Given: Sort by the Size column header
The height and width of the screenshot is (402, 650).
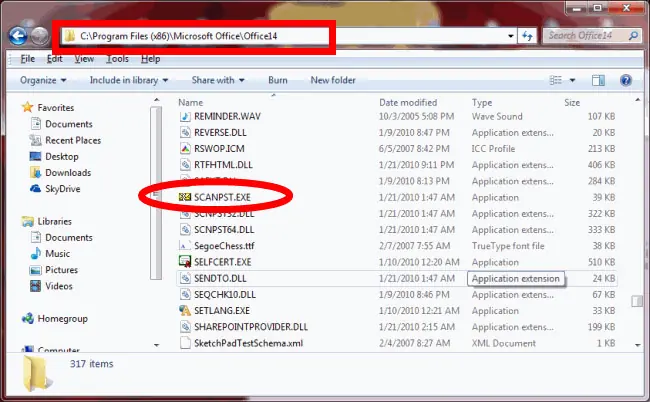Looking at the screenshot, I should point(572,102).
